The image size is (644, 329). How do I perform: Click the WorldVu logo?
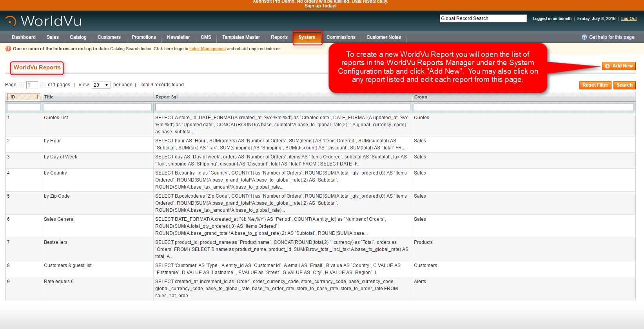[44, 21]
